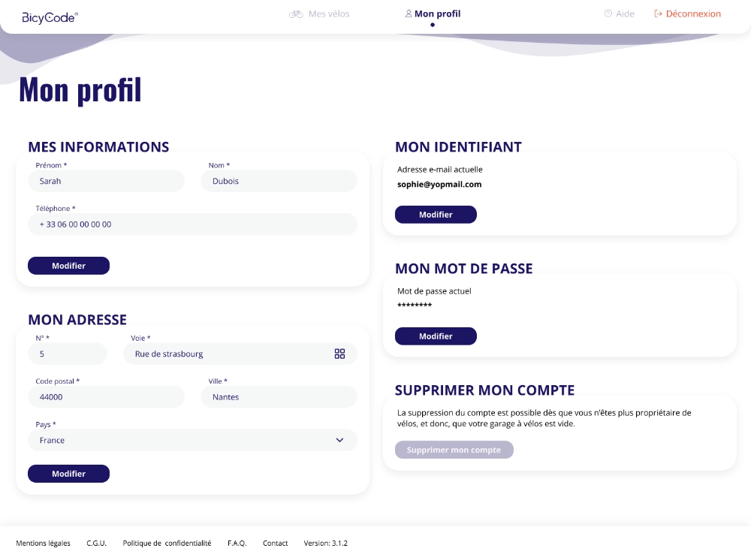Viewport: 751px width, 560px height.
Task: Click the help question mark icon
Action: [x=608, y=14]
